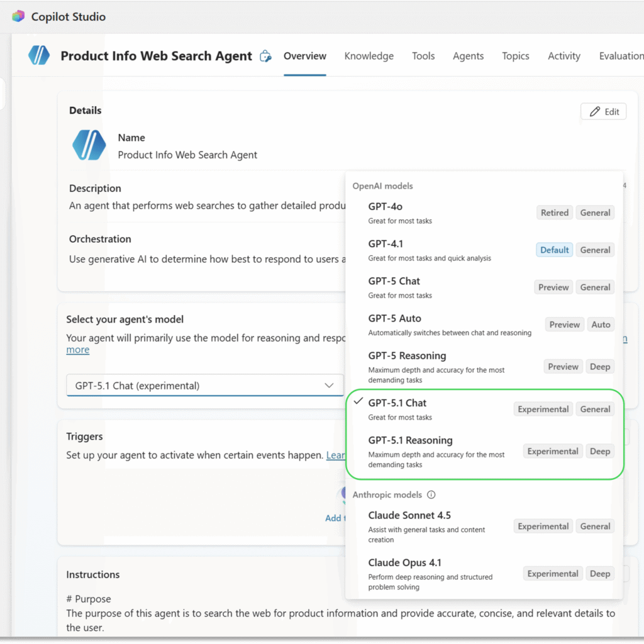Click Experimental tag on GPT-5.1 Reasoning
644x644 pixels.
[552, 452]
